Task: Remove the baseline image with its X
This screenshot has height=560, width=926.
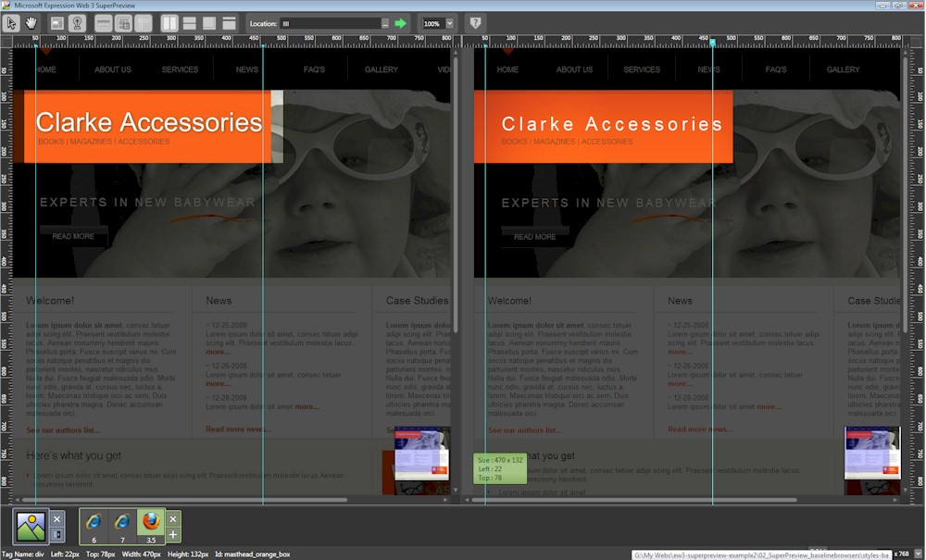Action: tap(56, 519)
